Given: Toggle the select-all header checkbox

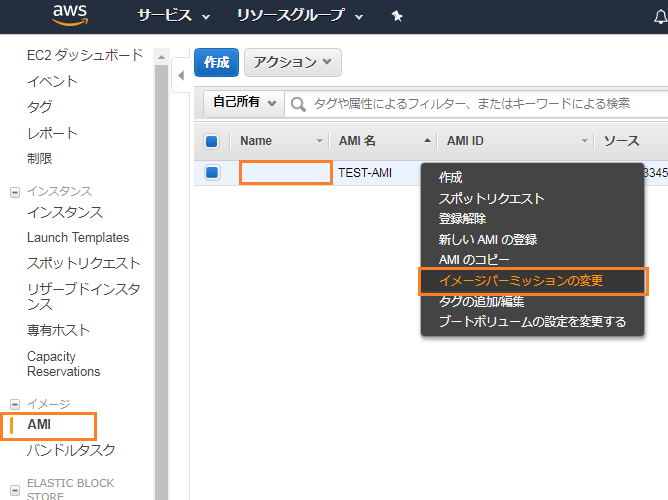Looking at the screenshot, I should point(212,141).
